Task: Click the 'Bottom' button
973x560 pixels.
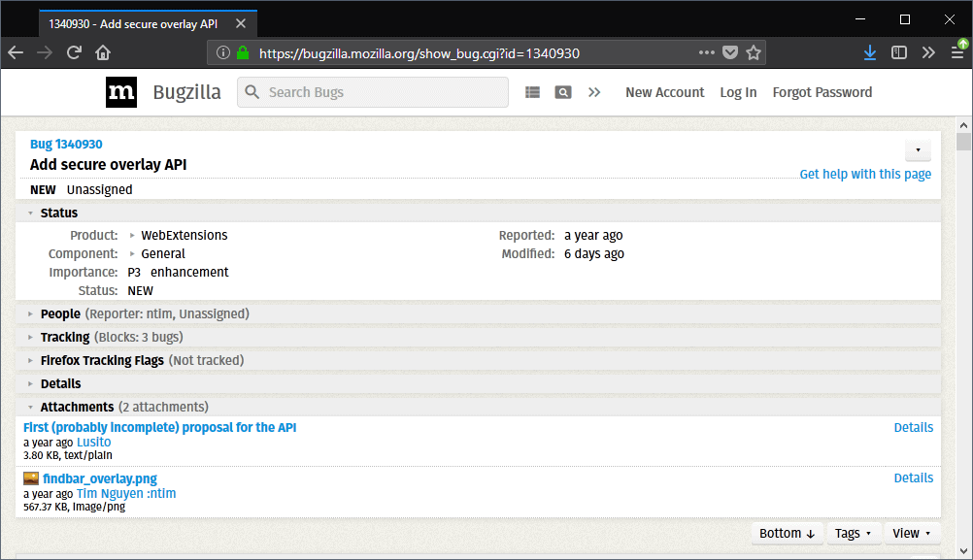Action: (787, 533)
